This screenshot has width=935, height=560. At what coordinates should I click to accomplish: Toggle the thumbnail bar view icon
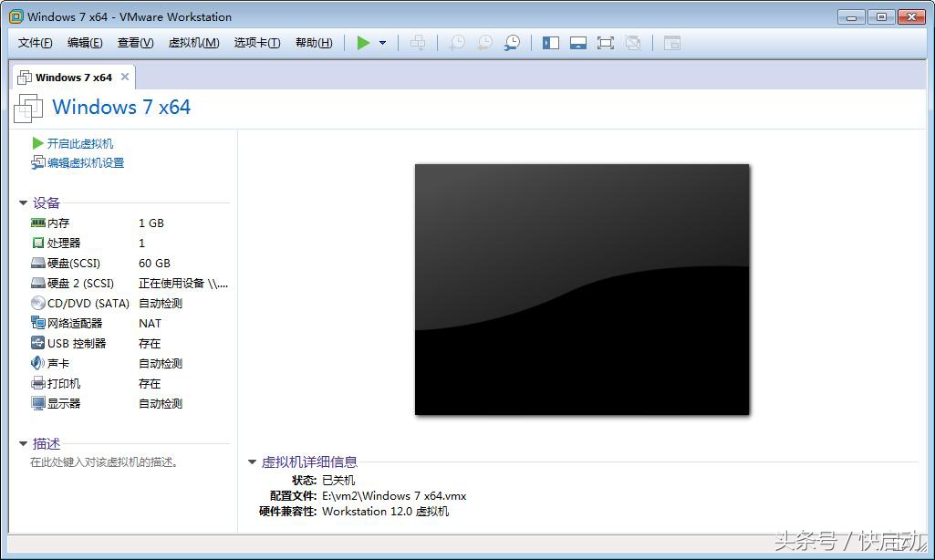[x=577, y=43]
